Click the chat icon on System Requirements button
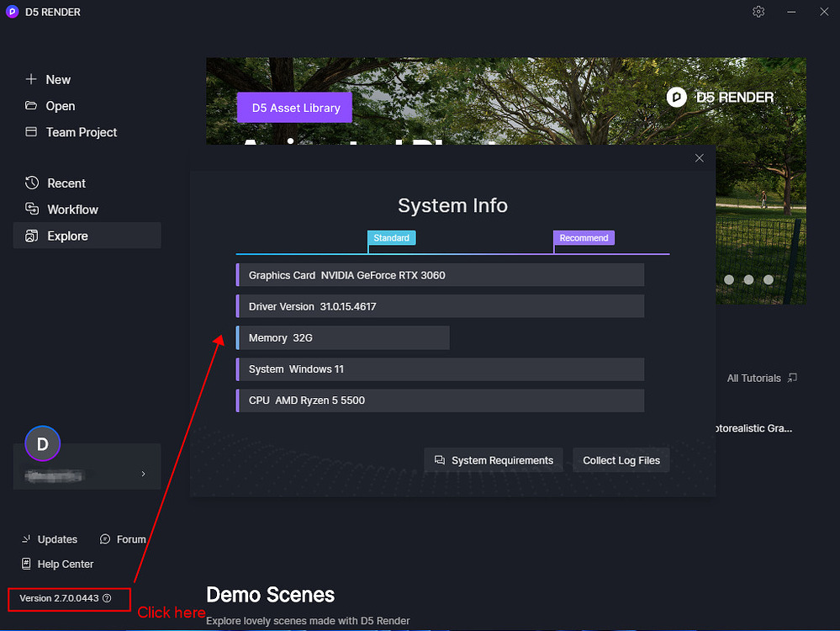Image resolution: width=840 pixels, height=631 pixels. (439, 460)
